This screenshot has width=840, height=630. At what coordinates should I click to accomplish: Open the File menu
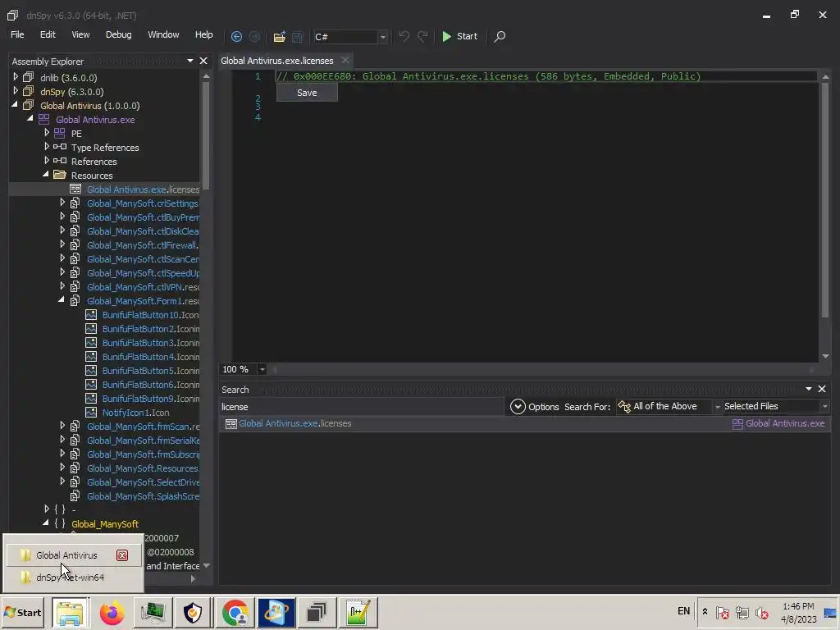tap(17, 34)
